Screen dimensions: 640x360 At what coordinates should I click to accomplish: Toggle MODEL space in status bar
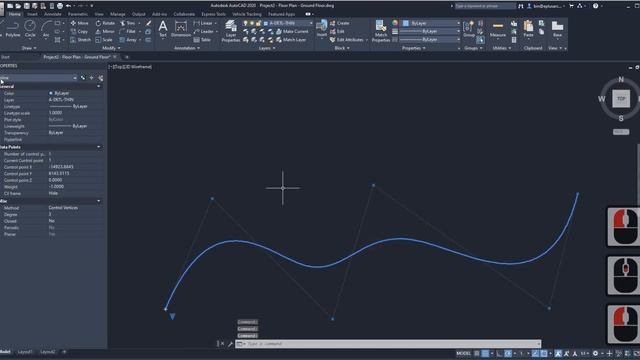(463, 353)
